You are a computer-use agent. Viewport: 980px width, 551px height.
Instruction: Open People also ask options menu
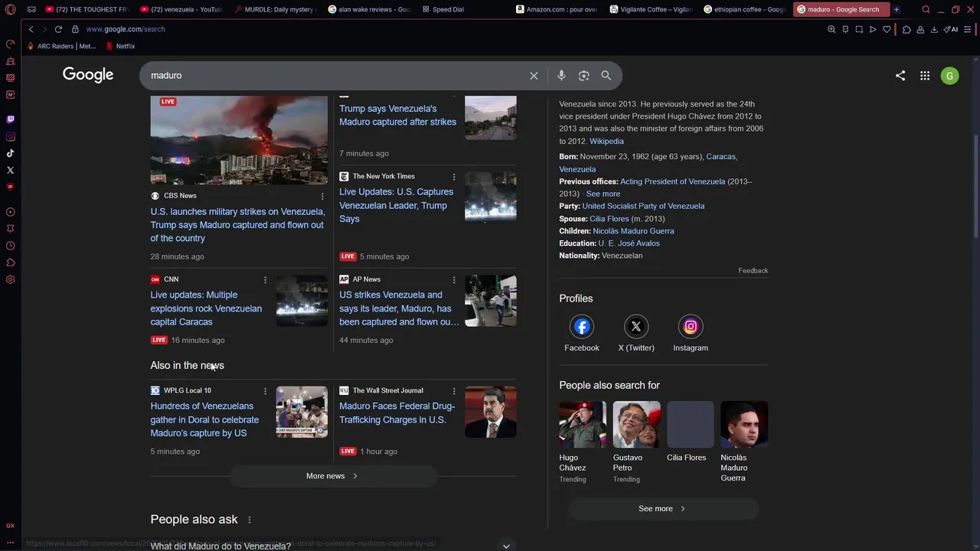click(249, 520)
